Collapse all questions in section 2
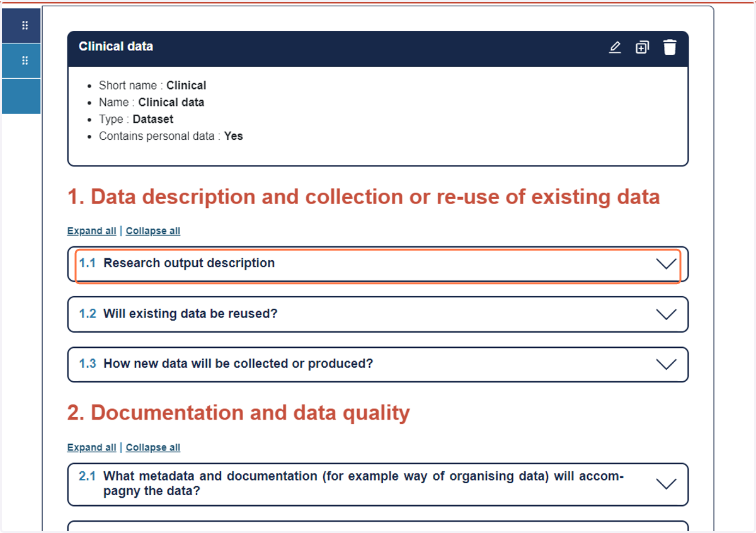 (x=153, y=447)
